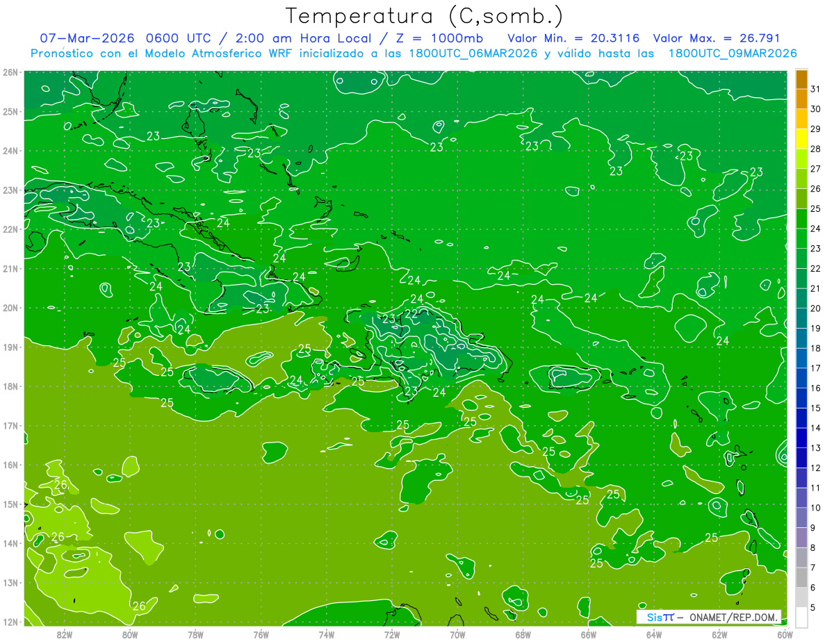Click the title 'Temperatura (C,somb.)'
The width and height of the screenshot is (834, 644).
pyautogui.click(x=425, y=16)
